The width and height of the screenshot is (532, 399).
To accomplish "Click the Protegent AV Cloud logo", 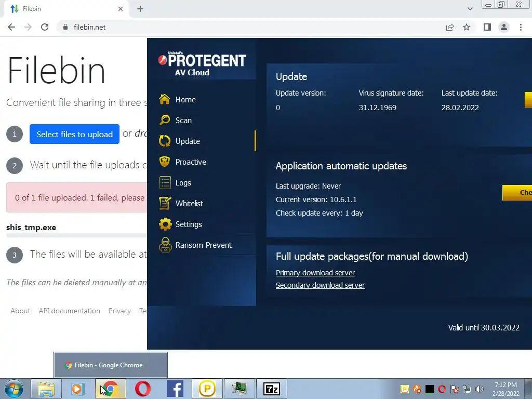I will [202, 63].
